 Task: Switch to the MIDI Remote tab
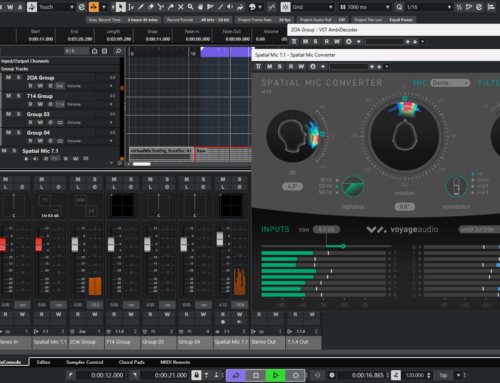(x=175, y=362)
